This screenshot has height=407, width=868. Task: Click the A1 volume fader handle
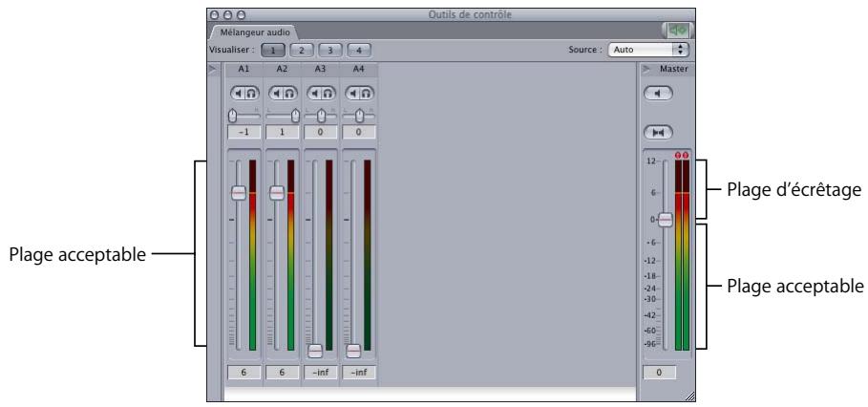tap(238, 193)
